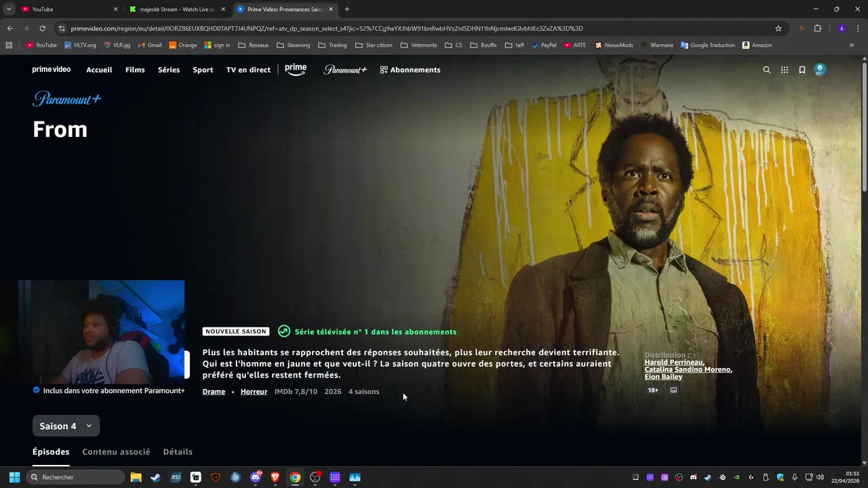Viewport: 868px width, 488px height.
Task: Open Catalina Sandino Moreno cast link
Action: click(688, 369)
